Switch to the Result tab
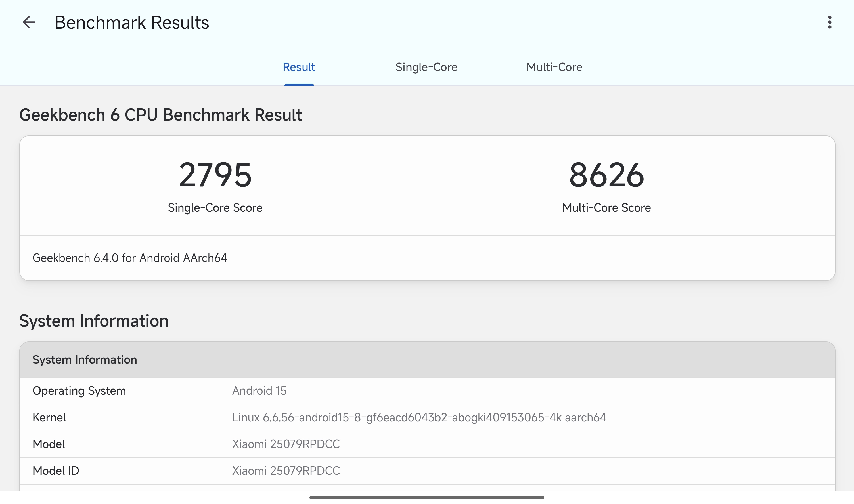 click(299, 67)
